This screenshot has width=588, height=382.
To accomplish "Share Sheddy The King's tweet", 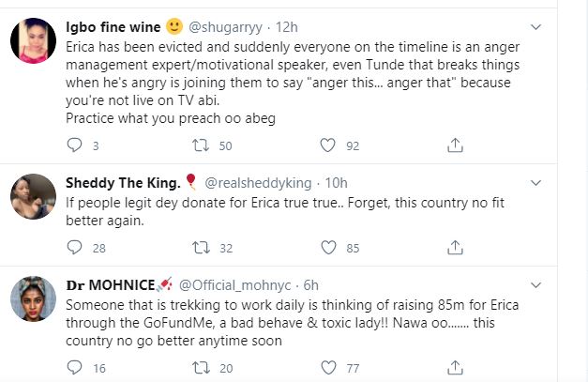I will pos(455,248).
